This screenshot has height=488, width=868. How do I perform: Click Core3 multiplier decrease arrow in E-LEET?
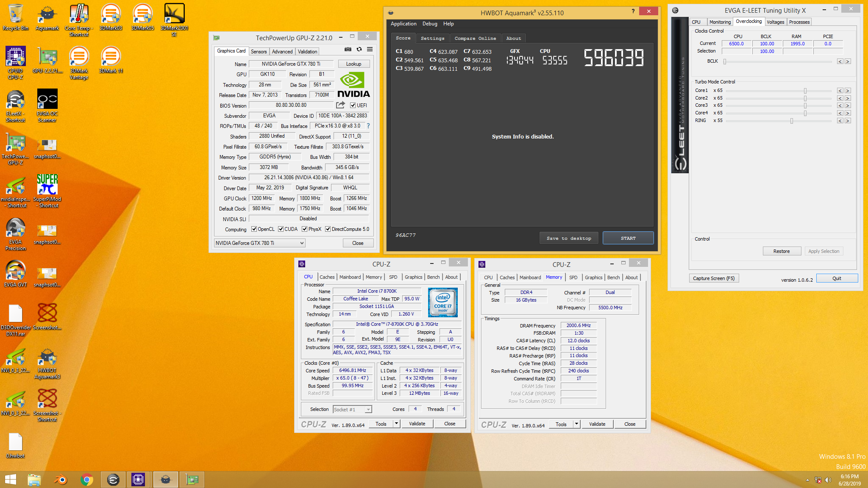[840, 105]
